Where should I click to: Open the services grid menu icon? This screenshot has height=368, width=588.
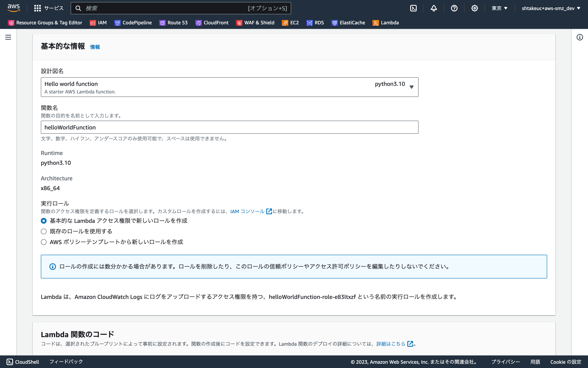point(37,8)
